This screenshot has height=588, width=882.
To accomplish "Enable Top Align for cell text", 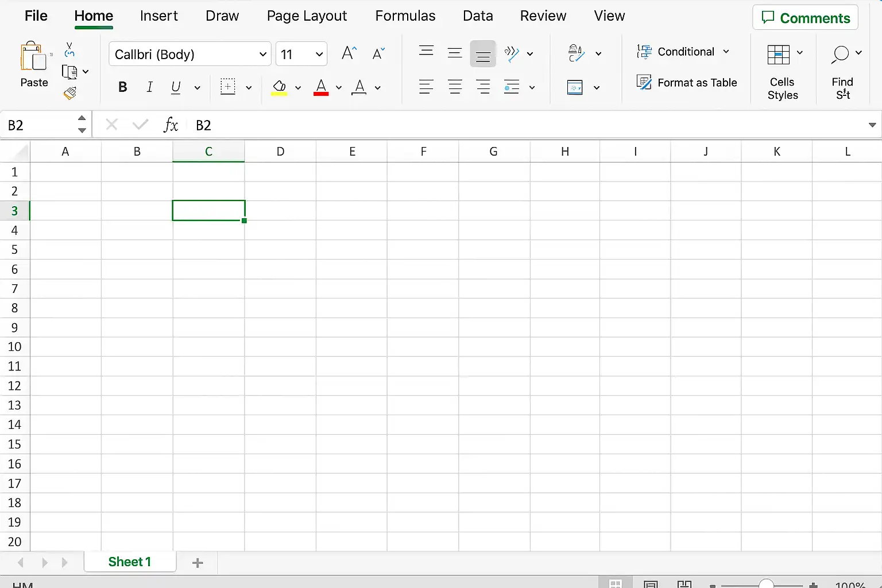I will [426, 52].
